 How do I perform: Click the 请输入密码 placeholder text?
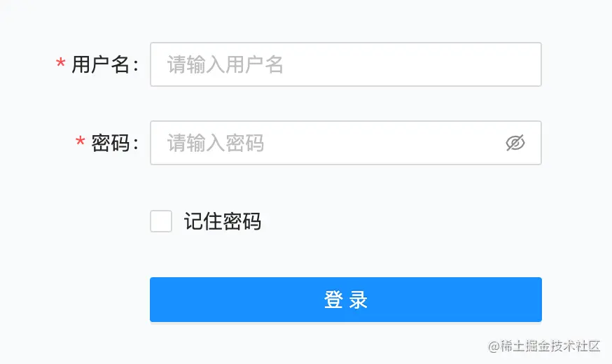[216, 143]
